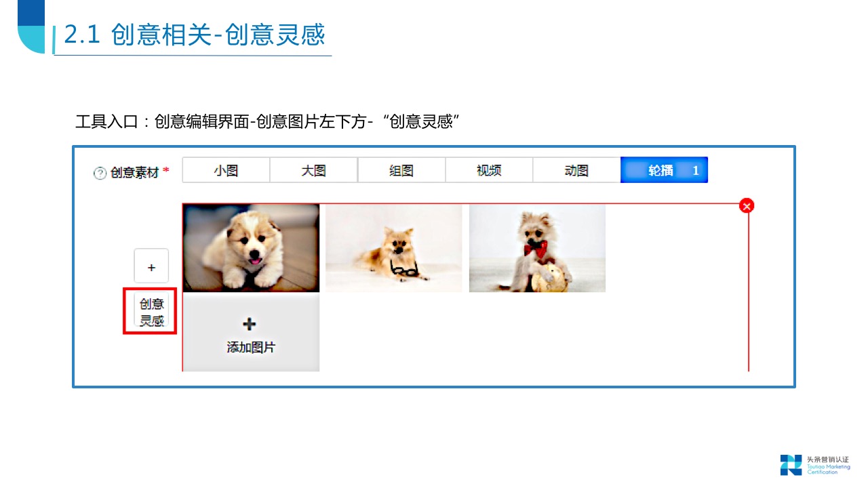
Task: Click the help question mark beside 创意素材
Action: 100,173
